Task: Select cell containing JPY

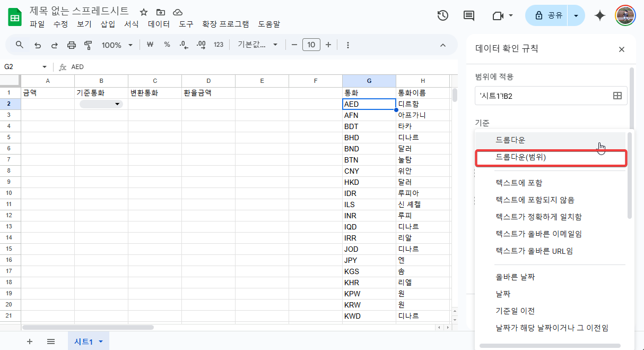Action: point(369,260)
